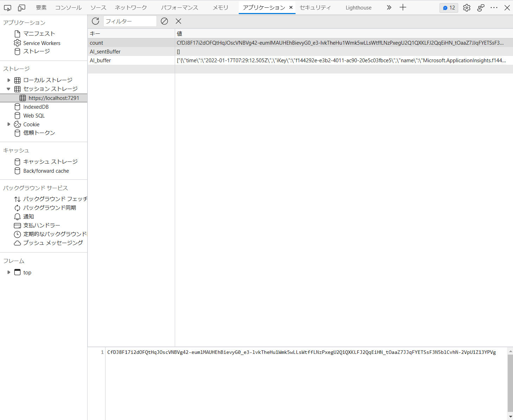The width and height of the screenshot is (513, 420).
Task: Expand the top frame arrow
Action: coord(9,273)
